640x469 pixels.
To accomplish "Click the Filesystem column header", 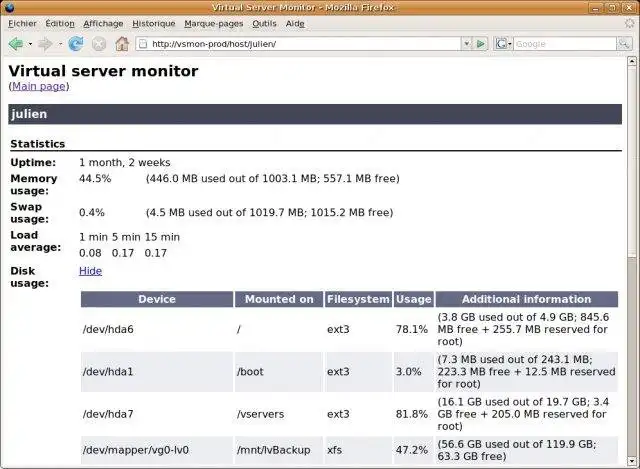I will pyautogui.click(x=358, y=299).
